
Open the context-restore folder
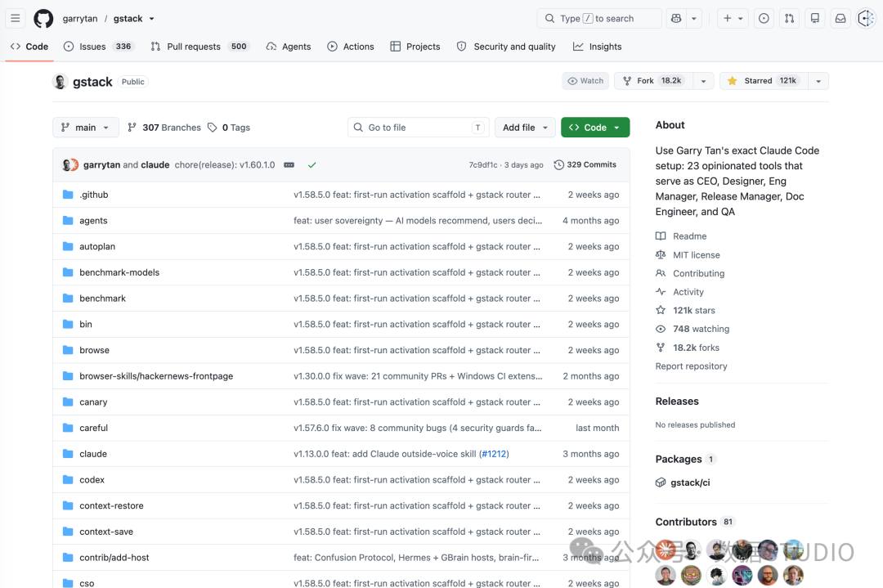[111, 505]
